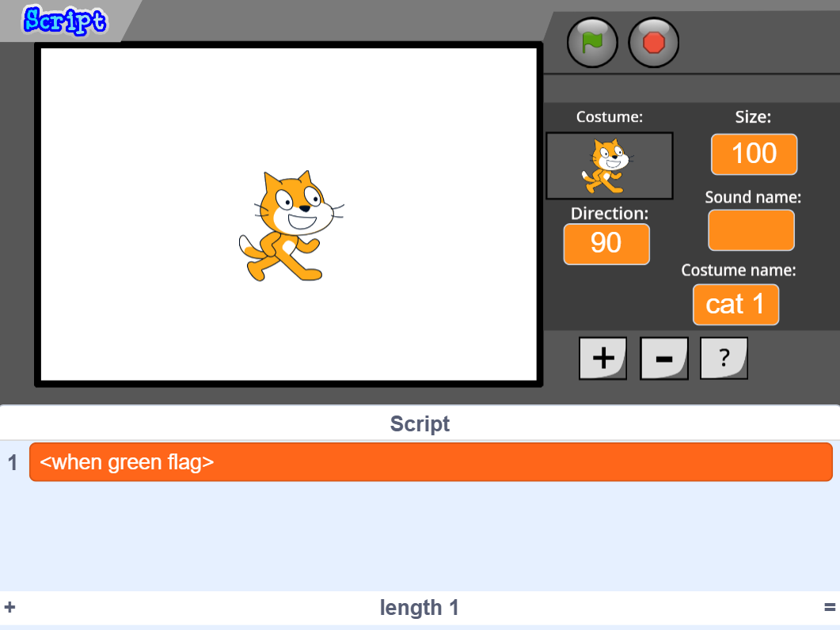840x630 pixels.
Task: Select the '<when green flag>' script entry
Action: coord(431,462)
